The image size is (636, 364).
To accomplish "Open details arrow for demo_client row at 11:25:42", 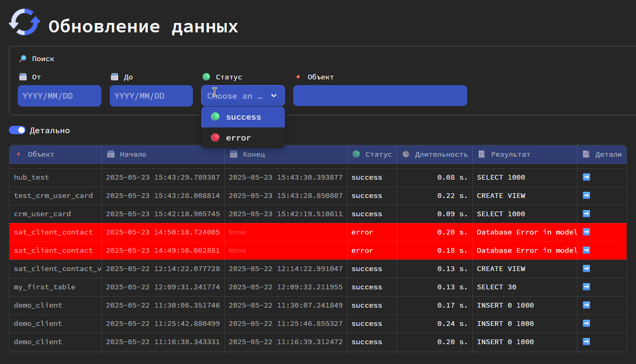I will (586, 323).
